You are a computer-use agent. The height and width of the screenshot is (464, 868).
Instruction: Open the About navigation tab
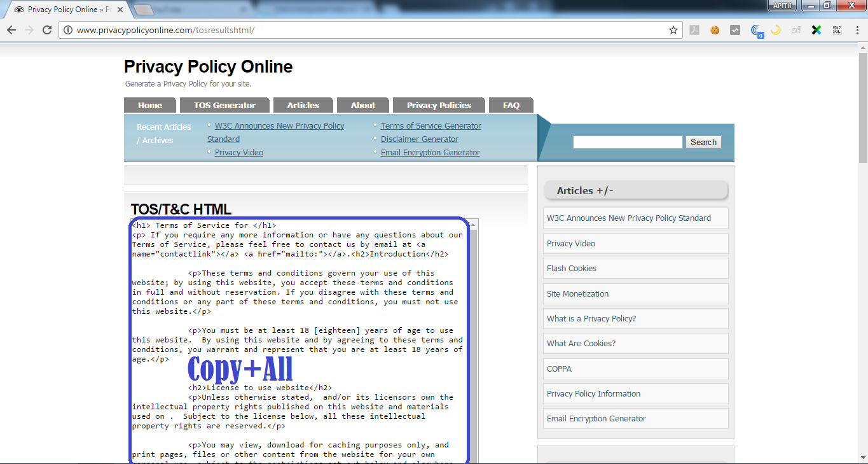click(x=363, y=105)
